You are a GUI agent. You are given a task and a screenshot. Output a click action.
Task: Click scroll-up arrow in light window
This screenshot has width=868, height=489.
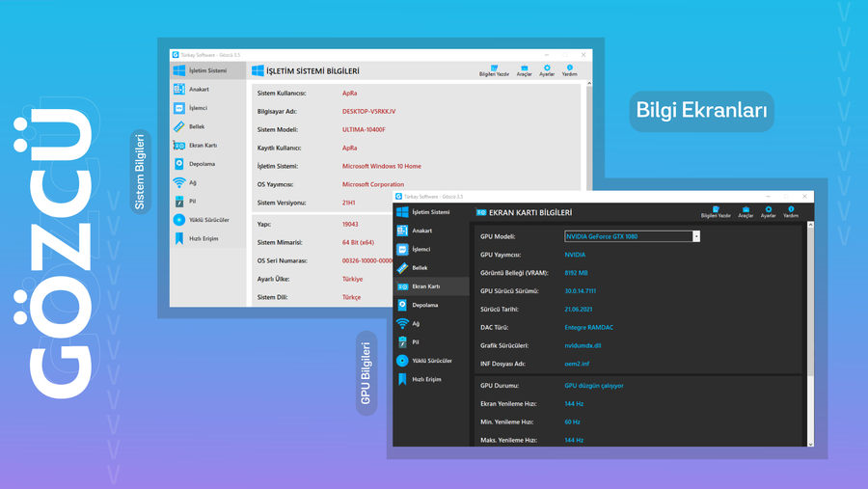click(x=589, y=83)
